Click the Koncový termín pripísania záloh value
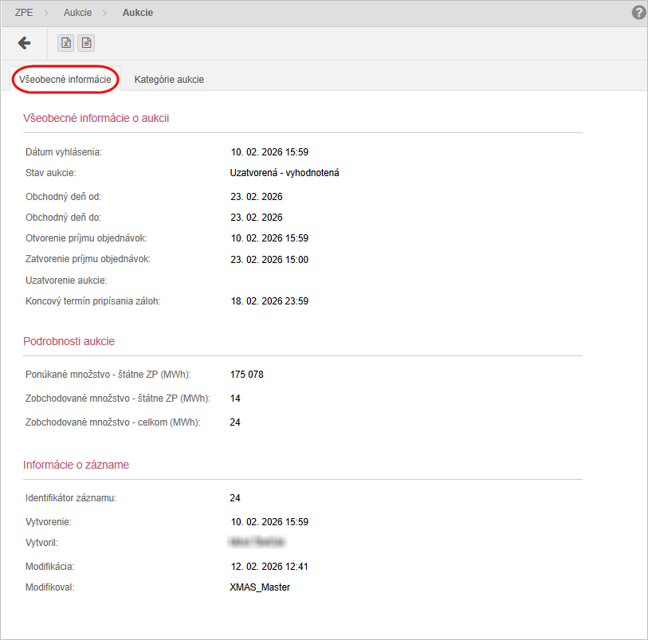The width and height of the screenshot is (648, 644). point(269,301)
